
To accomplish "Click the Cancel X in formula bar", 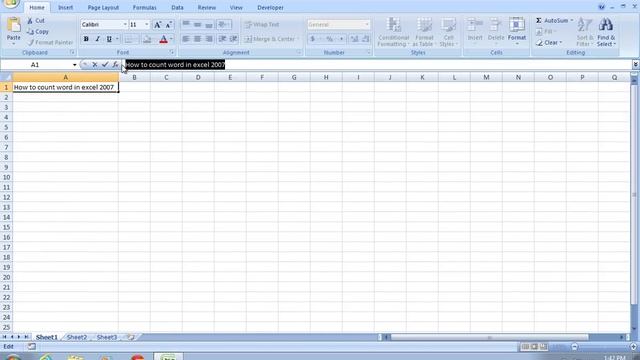I will 95,64.
